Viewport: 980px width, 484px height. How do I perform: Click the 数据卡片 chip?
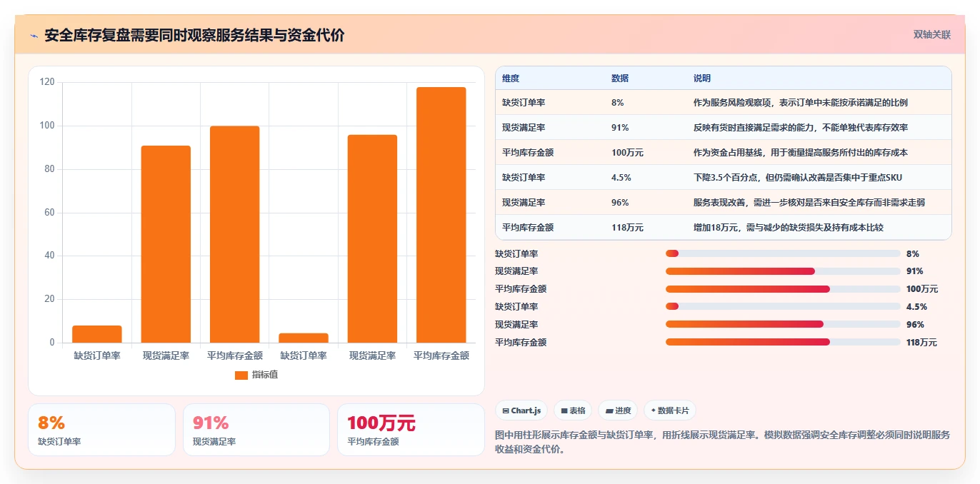(669, 410)
